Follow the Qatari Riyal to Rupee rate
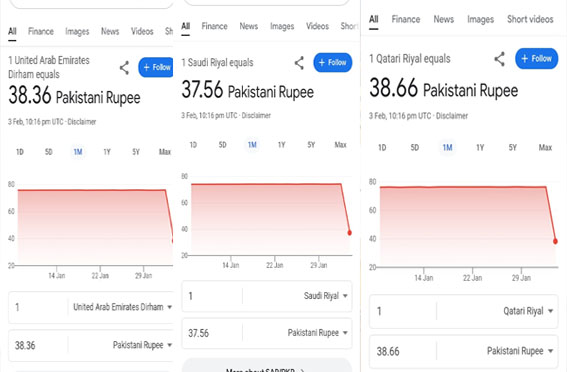The height and width of the screenshot is (372, 567). point(537,59)
